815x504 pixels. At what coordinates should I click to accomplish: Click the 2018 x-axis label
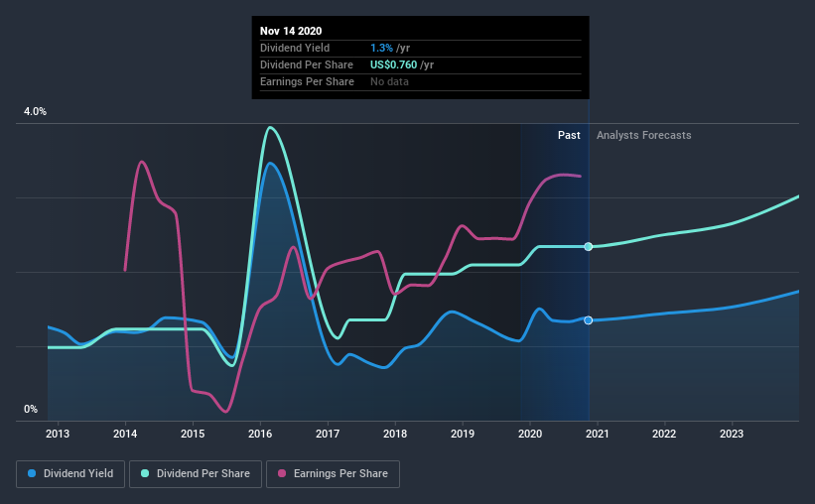tap(395, 434)
